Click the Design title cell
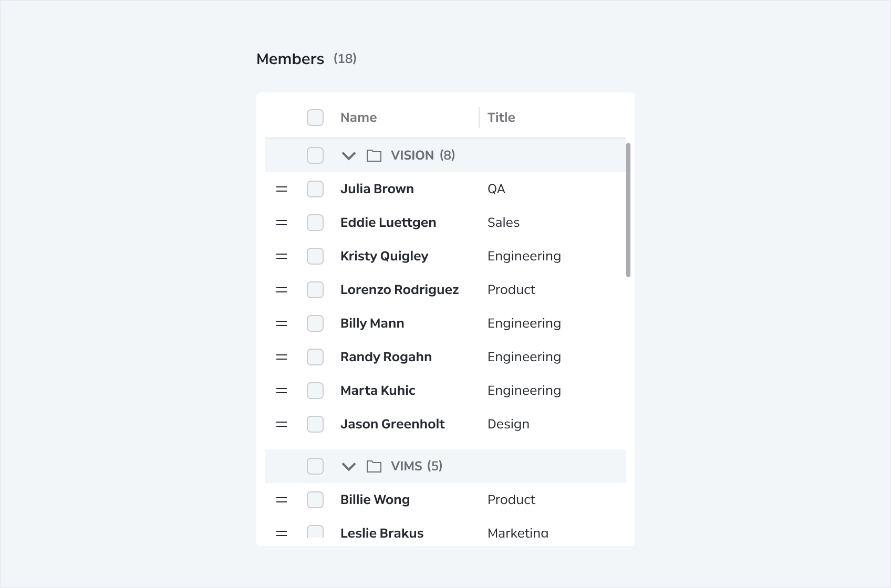The image size is (891, 588). coord(508,424)
